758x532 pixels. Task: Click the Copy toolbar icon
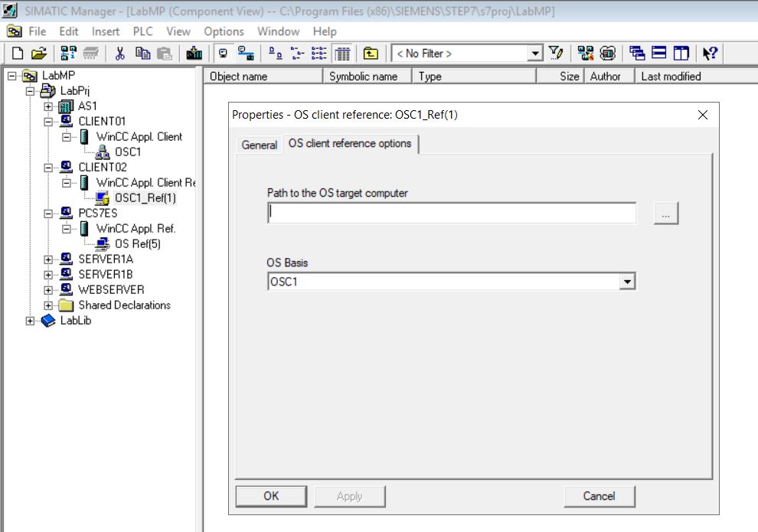pyautogui.click(x=142, y=53)
